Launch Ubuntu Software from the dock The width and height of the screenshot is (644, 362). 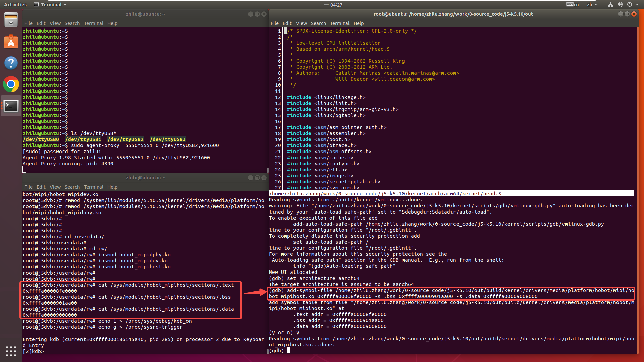tap(11, 41)
